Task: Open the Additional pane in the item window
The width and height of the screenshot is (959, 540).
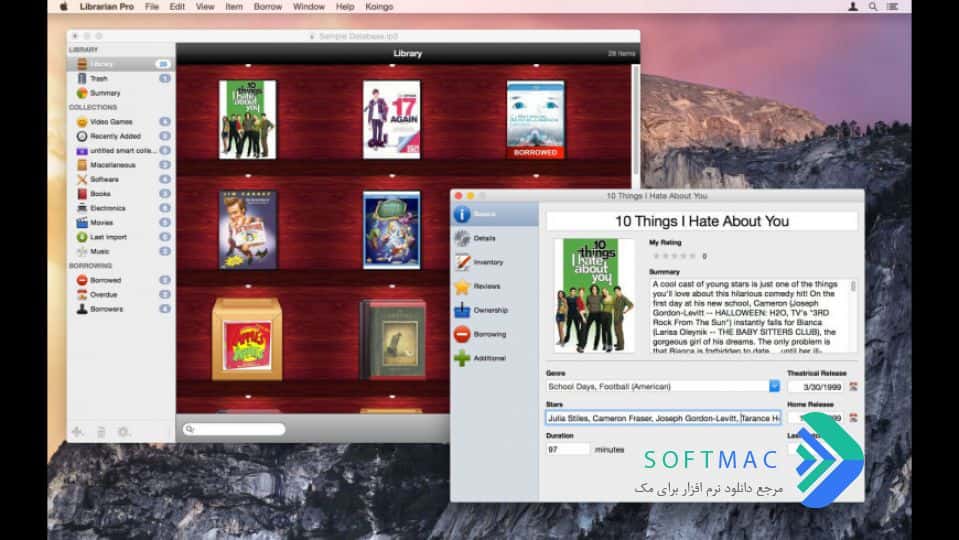Action: pos(495,358)
